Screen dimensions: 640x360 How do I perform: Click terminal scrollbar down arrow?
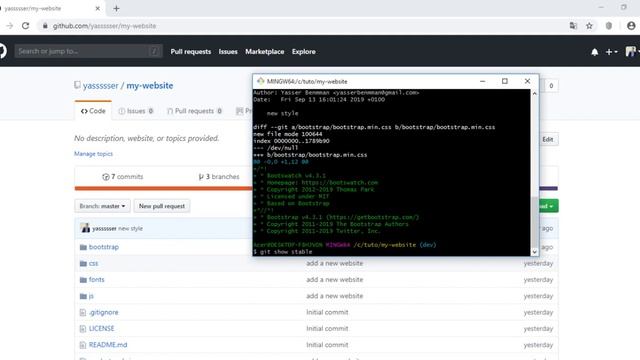point(534,252)
